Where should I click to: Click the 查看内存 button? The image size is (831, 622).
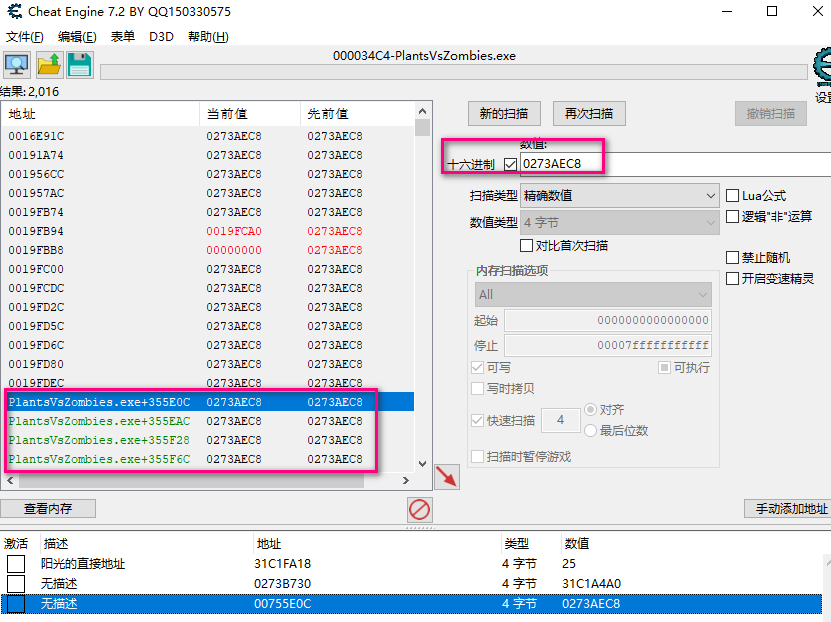click(x=48, y=509)
